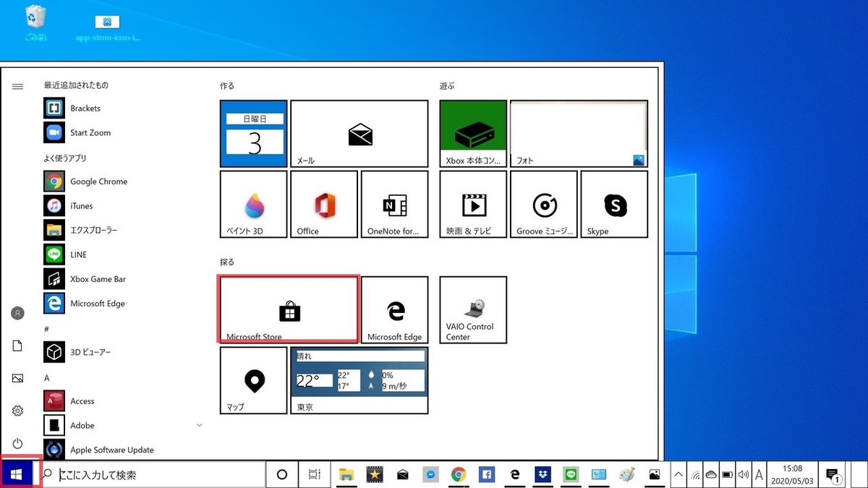868x488 pixels.
Task: Open the メール tile
Action: coord(359,134)
